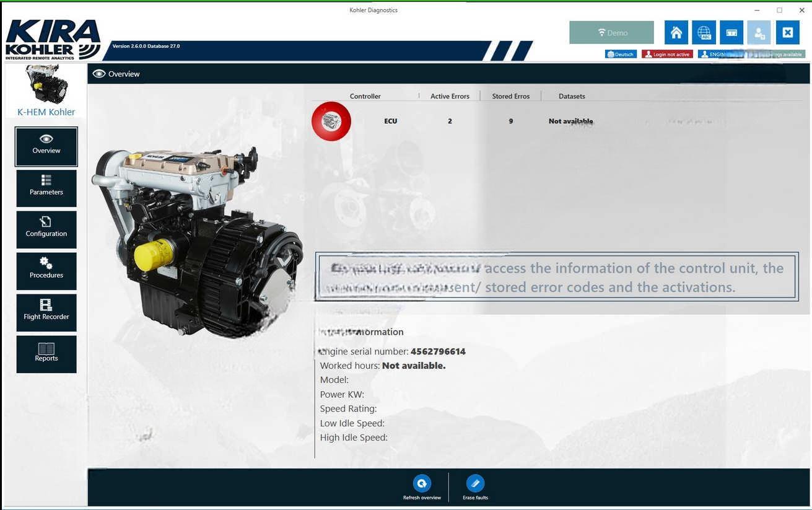Click the license card icon button
This screenshot has height=510, width=812.
(731, 33)
